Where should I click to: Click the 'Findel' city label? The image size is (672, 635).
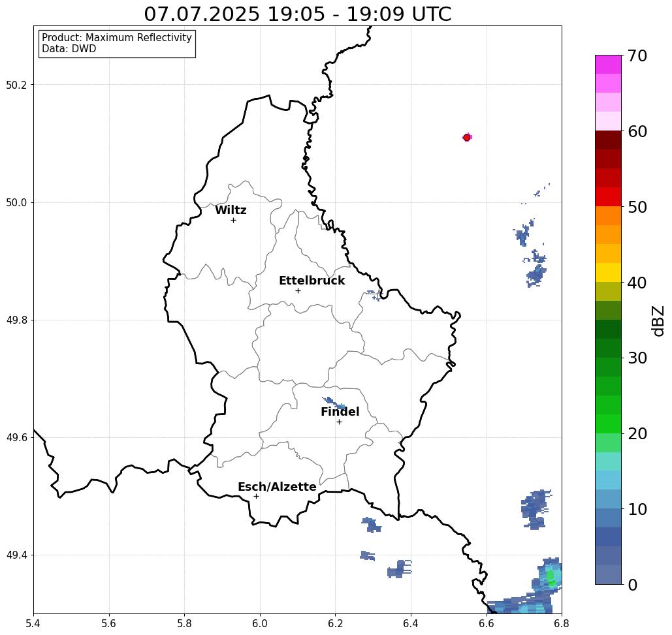340,412
